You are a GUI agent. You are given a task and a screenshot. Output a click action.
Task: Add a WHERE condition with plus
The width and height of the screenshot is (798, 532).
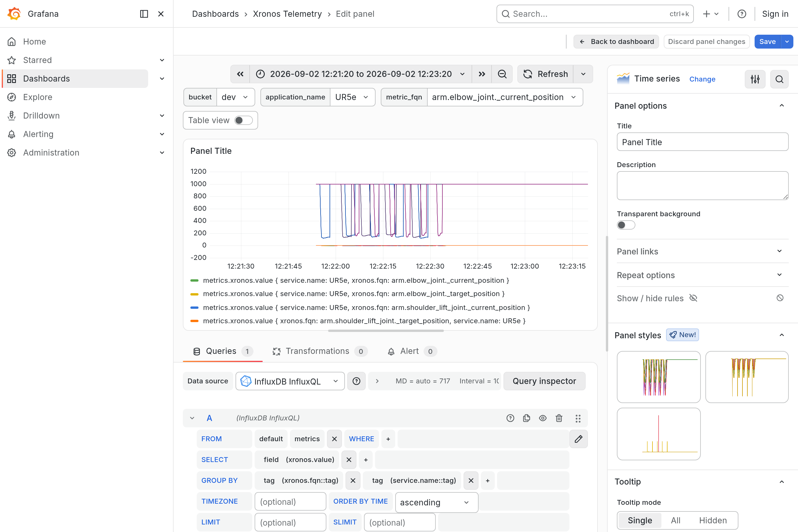coord(388,439)
